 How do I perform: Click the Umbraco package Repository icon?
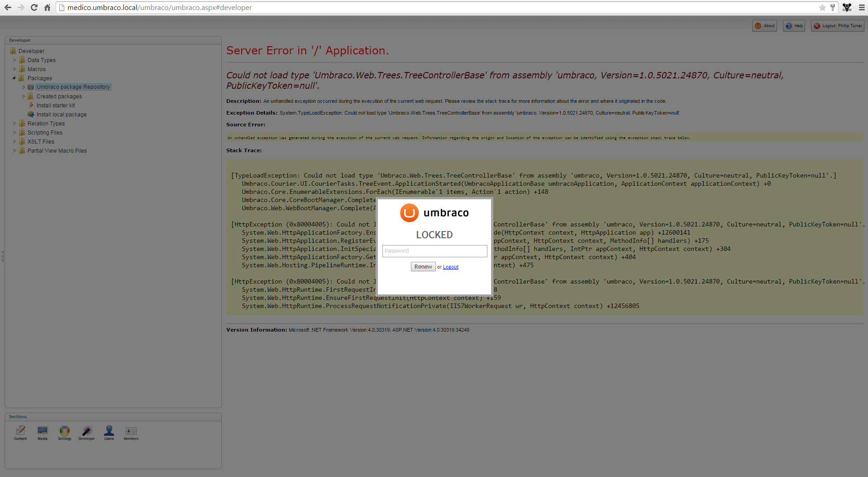(31, 87)
